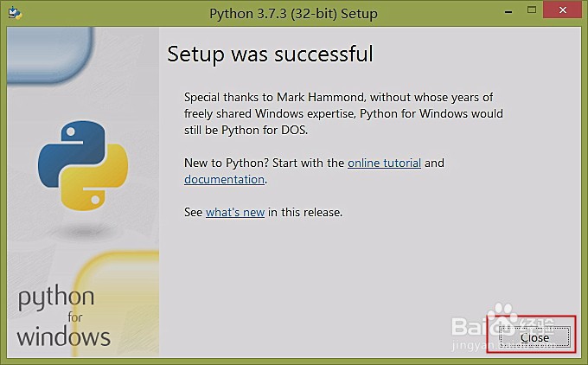Click the 'in this release' text
The width and height of the screenshot is (588, 365).
click(305, 212)
